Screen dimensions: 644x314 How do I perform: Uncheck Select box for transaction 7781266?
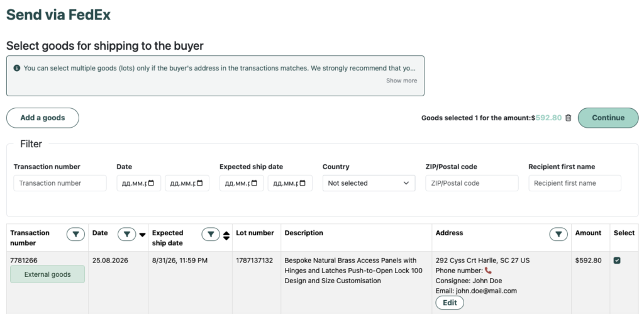tap(617, 260)
